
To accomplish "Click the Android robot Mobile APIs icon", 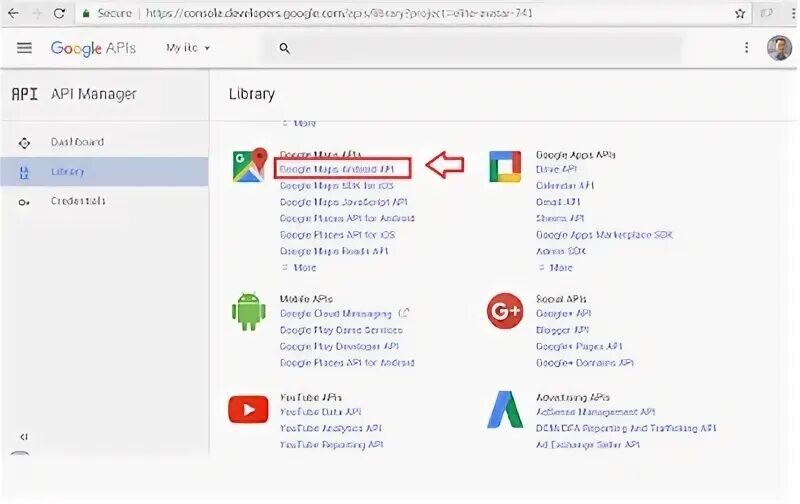I will pos(248,311).
